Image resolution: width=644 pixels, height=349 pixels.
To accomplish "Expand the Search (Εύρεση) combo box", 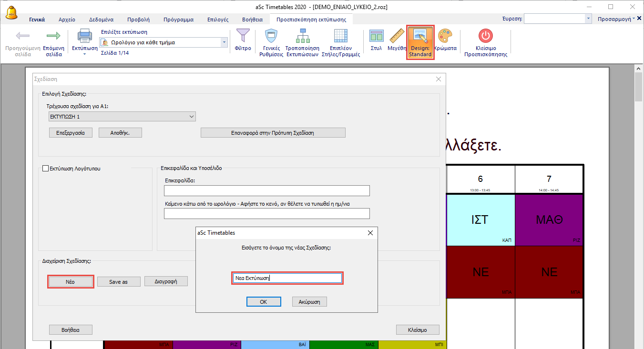I will click(x=588, y=19).
